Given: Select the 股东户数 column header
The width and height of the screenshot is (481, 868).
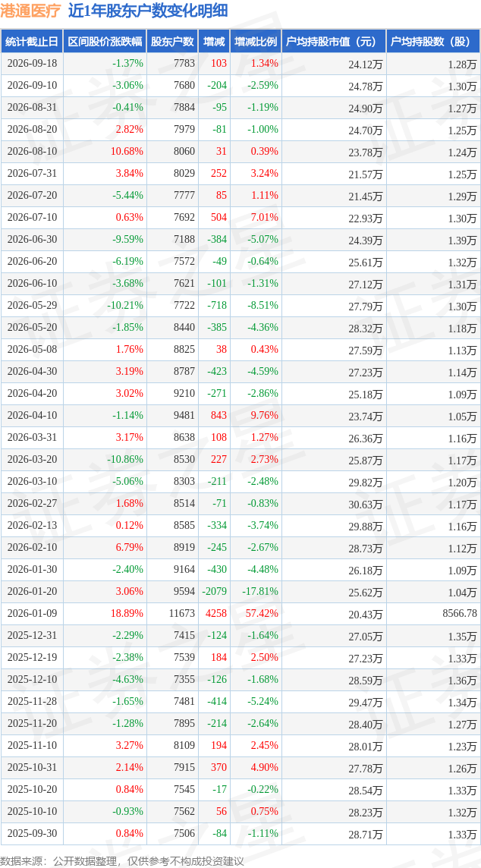Looking at the screenshot, I should pos(172,42).
